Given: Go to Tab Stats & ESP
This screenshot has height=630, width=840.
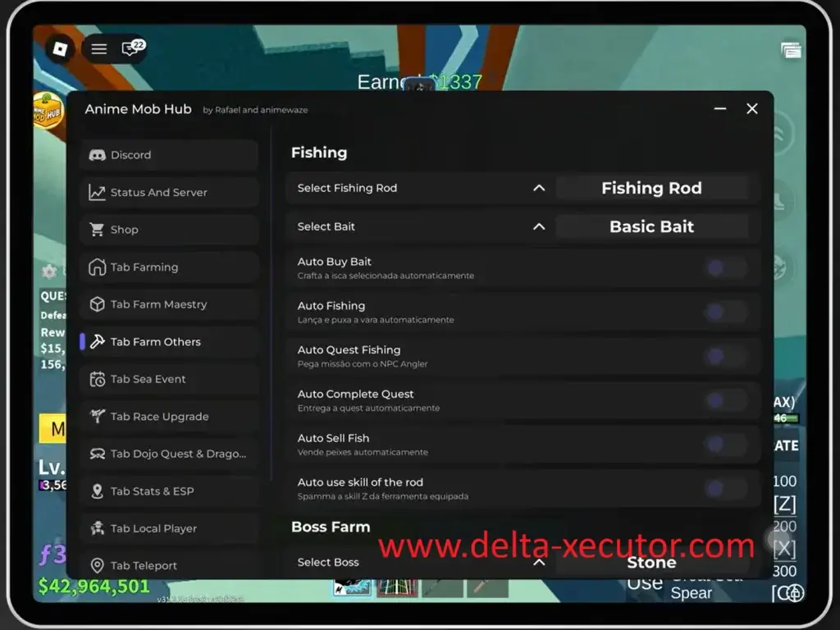Looking at the screenshot, I should point(169,491).
